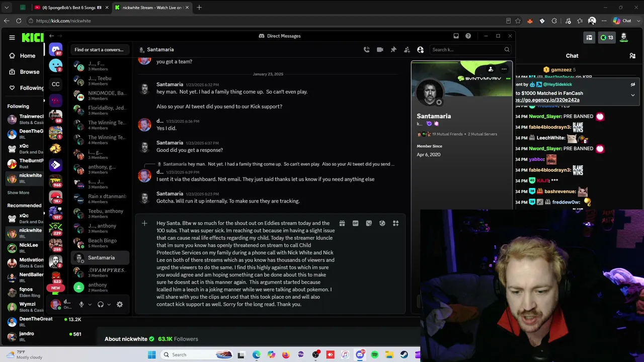Open Kick hamburger sidebar menu
644x362 pixels.
[x=12, y=38]
